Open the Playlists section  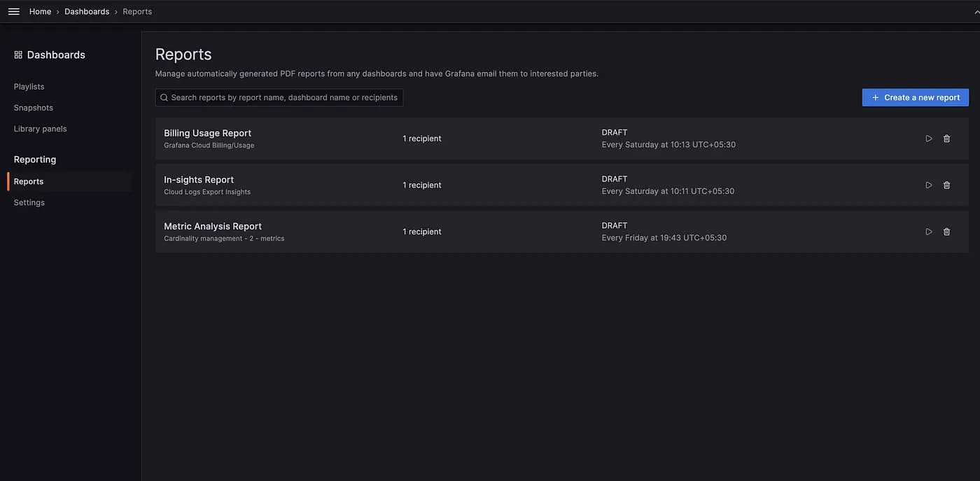pyautogui.click(x=29, y=87)
